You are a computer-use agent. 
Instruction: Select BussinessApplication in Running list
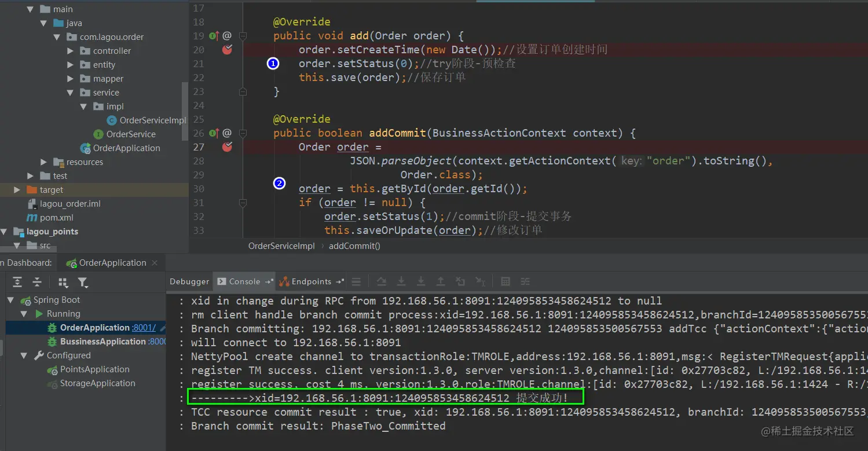point(103,342)
